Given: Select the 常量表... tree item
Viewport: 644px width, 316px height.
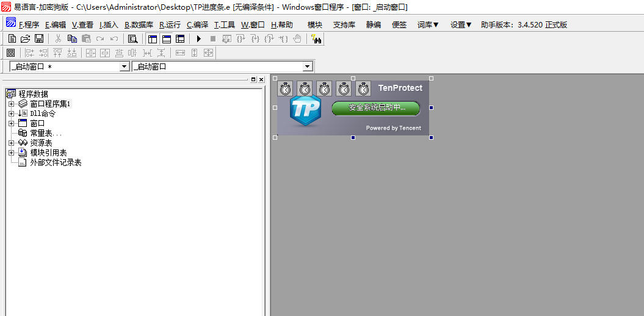Looking at the screenshot, I should pyautogui.click(x=46, y=134).
